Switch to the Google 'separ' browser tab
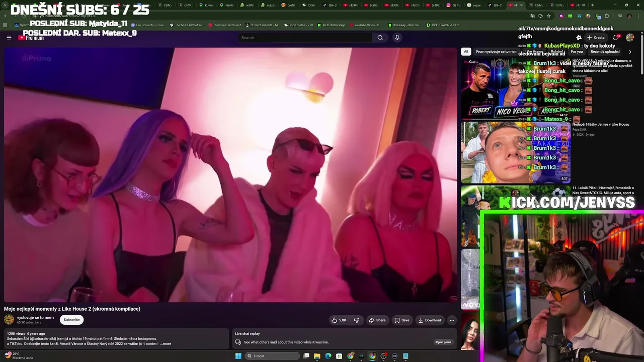This screenshot has width=644, height=362. tap(474, 5)
